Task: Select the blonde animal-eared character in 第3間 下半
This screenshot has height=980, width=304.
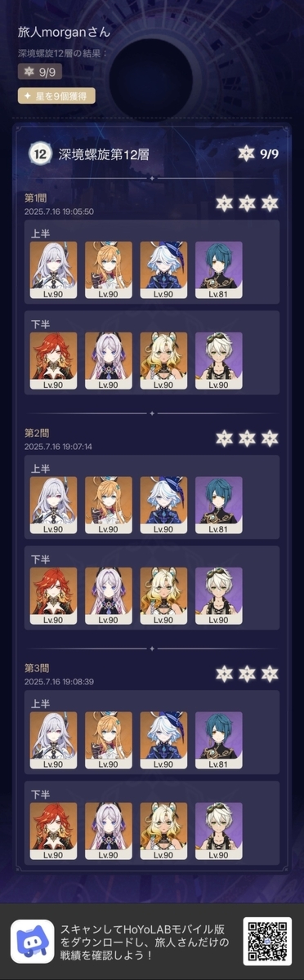Action: pyautogui.click(x=163, y=831)
